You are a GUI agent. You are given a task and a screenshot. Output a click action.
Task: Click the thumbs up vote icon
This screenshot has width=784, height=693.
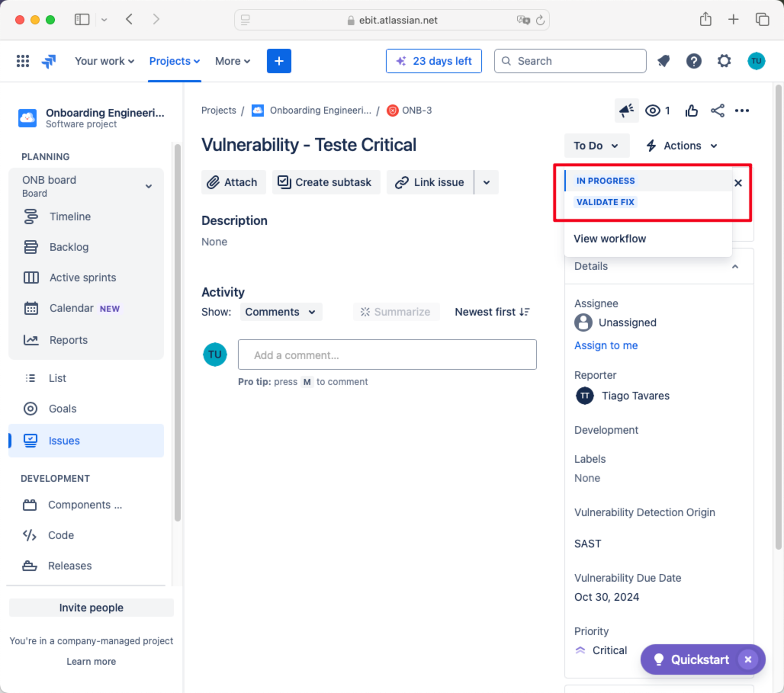[691, 111]
